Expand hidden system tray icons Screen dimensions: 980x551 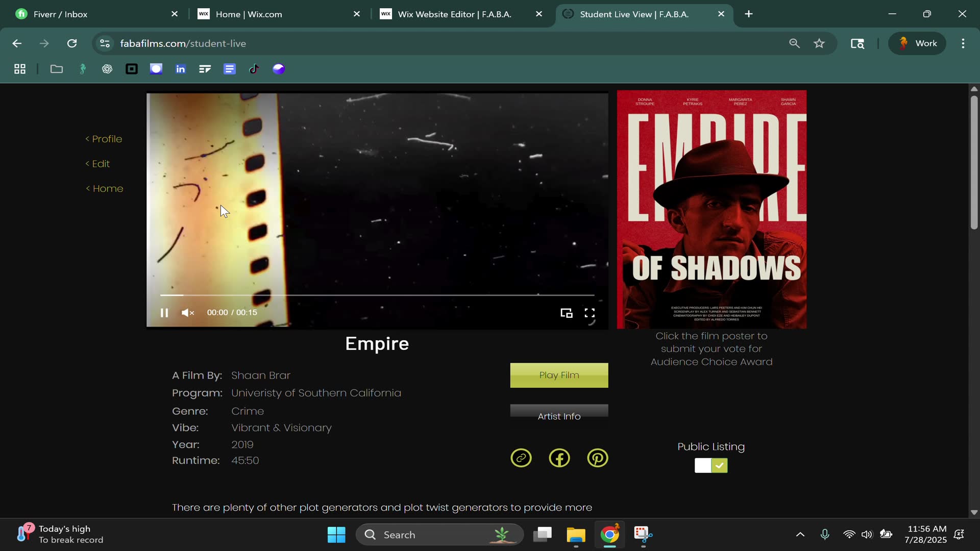click(x=800, y=535)
